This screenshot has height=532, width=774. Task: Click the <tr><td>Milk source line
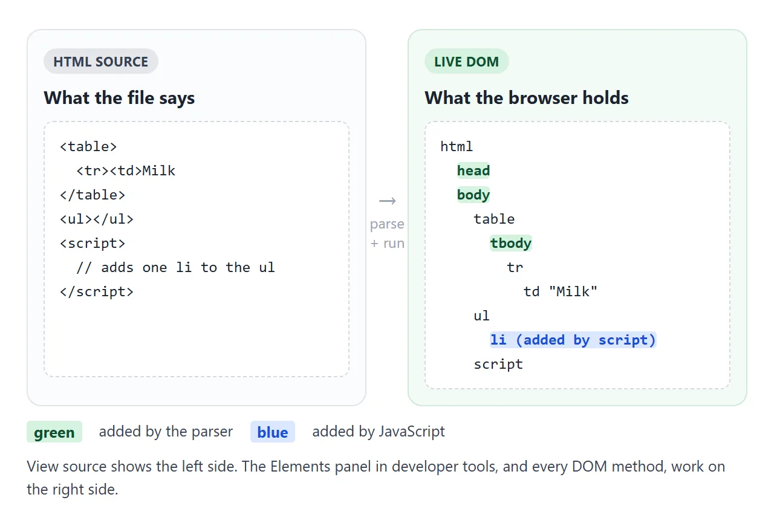tap(126, 171)
